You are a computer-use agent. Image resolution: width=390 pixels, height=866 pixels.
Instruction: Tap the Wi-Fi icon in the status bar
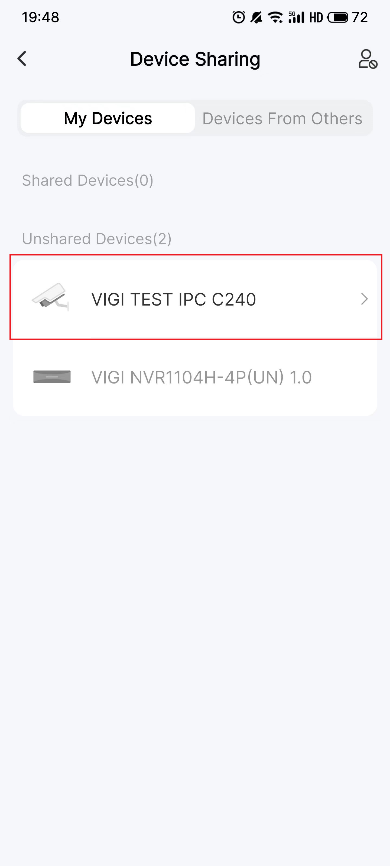[x=275, y=18]
